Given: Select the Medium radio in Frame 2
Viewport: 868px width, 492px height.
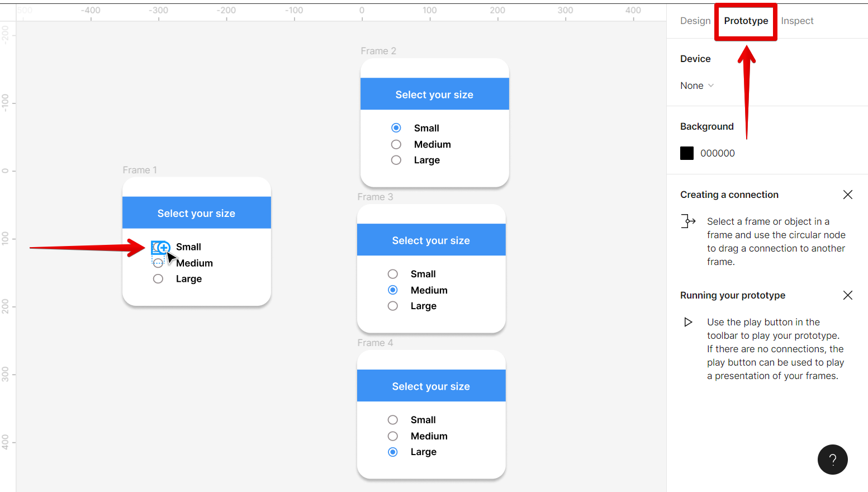Looking at the screenshot, I should point(396,144).
